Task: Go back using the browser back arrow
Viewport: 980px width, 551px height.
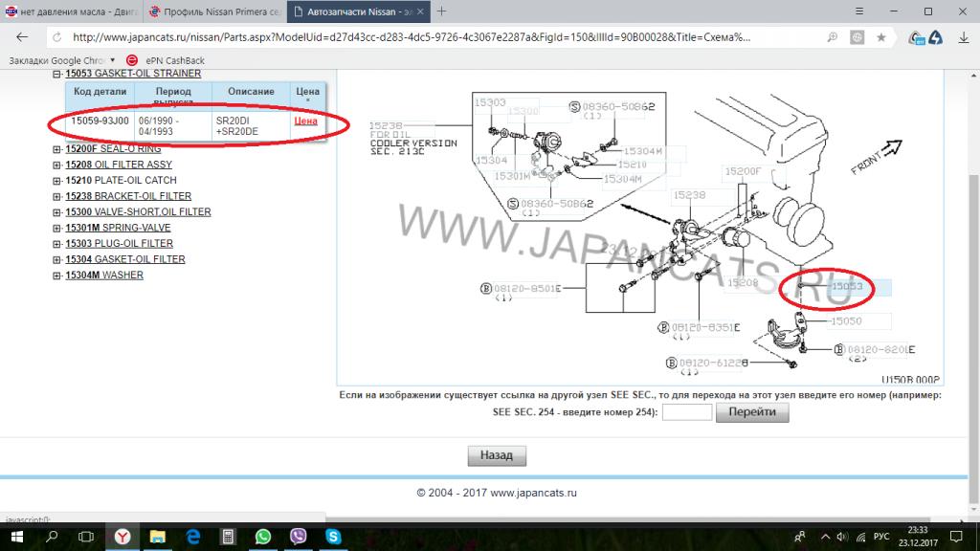Action: pyautogui.click(x=22, y=37)
